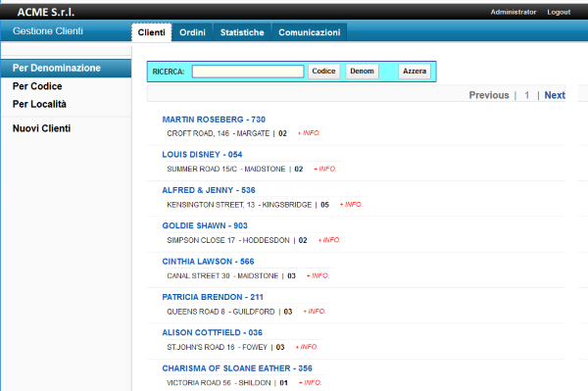
Task: Click in the RICERCA search field
Action: coord(248,72)
